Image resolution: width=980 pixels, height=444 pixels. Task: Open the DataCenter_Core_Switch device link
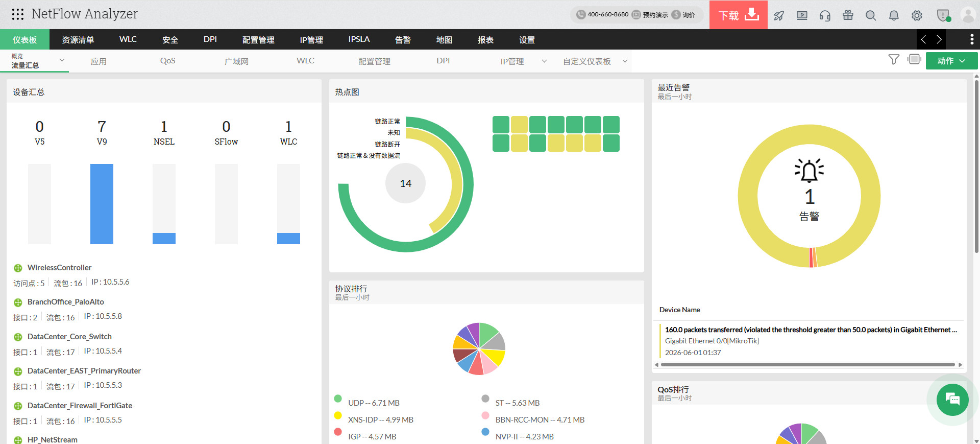[69, 337]
